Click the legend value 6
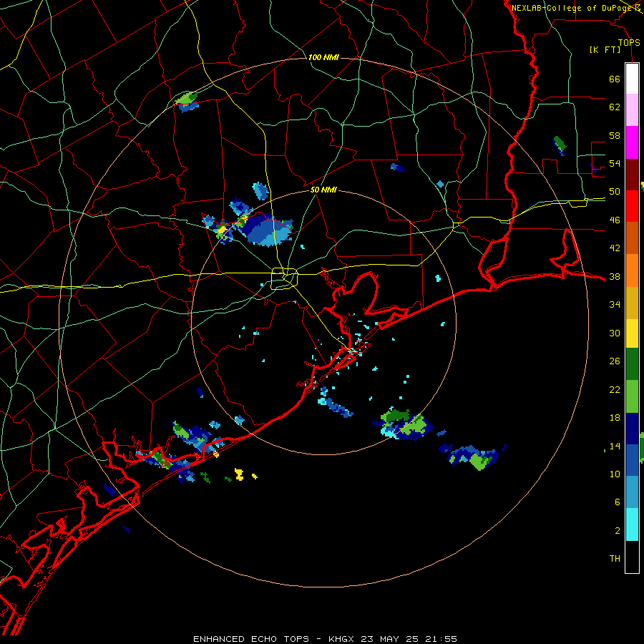This screenshot has height=644, width=644. click(x=617, y=502)
